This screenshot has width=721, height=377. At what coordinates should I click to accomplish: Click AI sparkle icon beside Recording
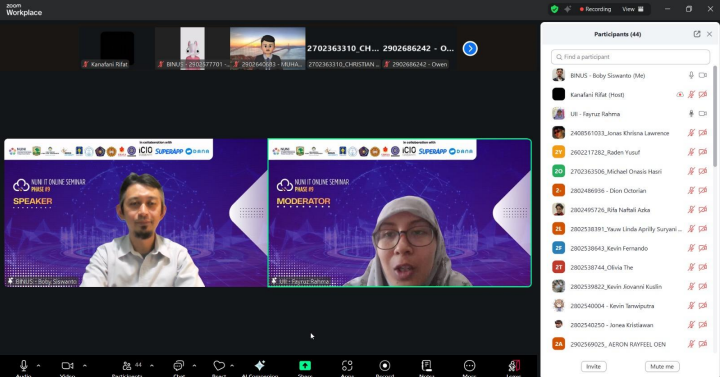point(568,9)
